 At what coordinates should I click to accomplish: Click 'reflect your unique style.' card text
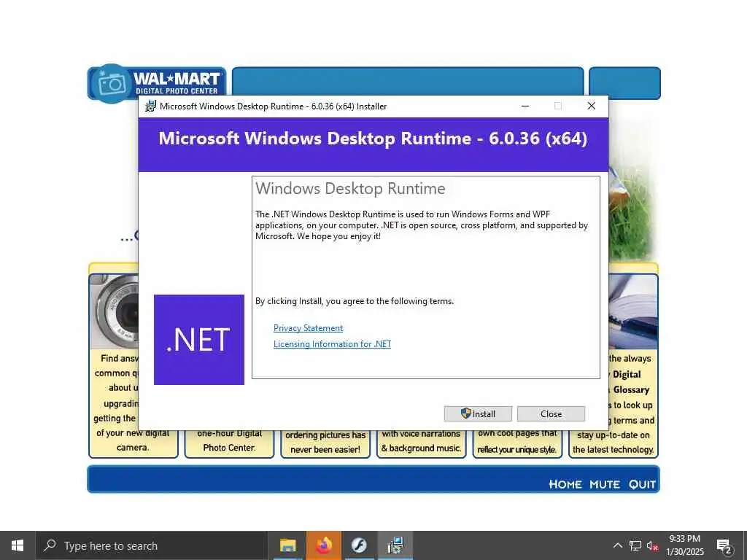click(x=517, y=449)
